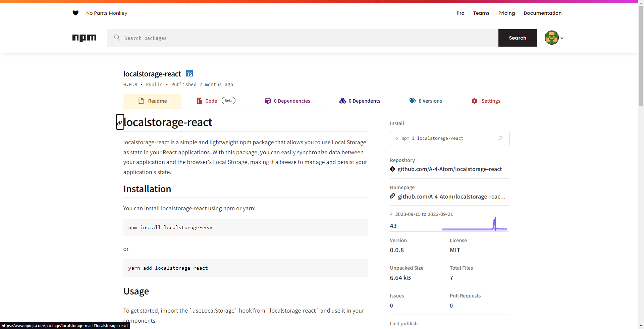Click the weekly downloads sparkline chart
This screenshot has width=644, height=329.
475,224
